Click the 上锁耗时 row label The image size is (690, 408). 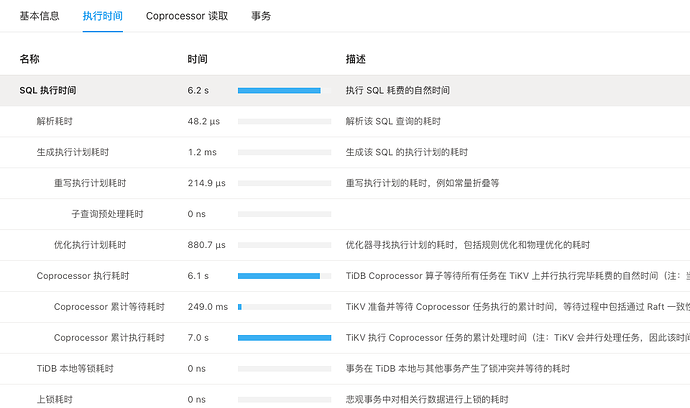(x=54, y=399)
